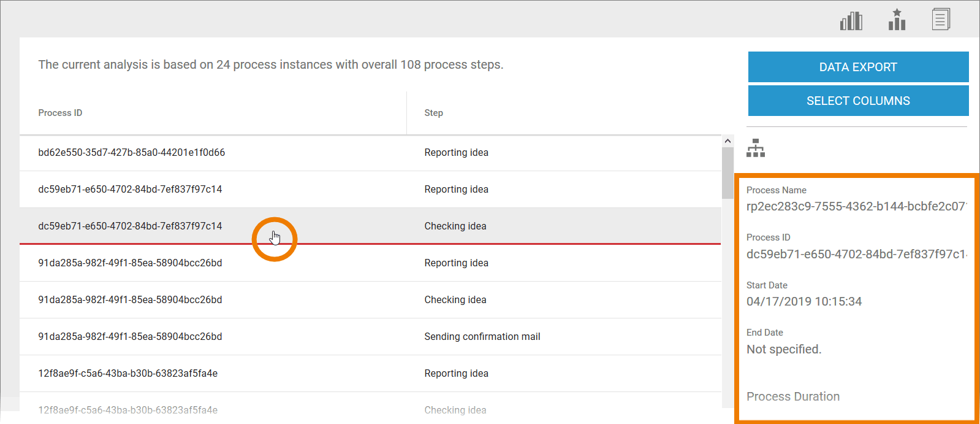The height and width of the screenshot is (424, 980).
Task: Click the table scrollbar up arrow
Action: [x=727, y=141]
